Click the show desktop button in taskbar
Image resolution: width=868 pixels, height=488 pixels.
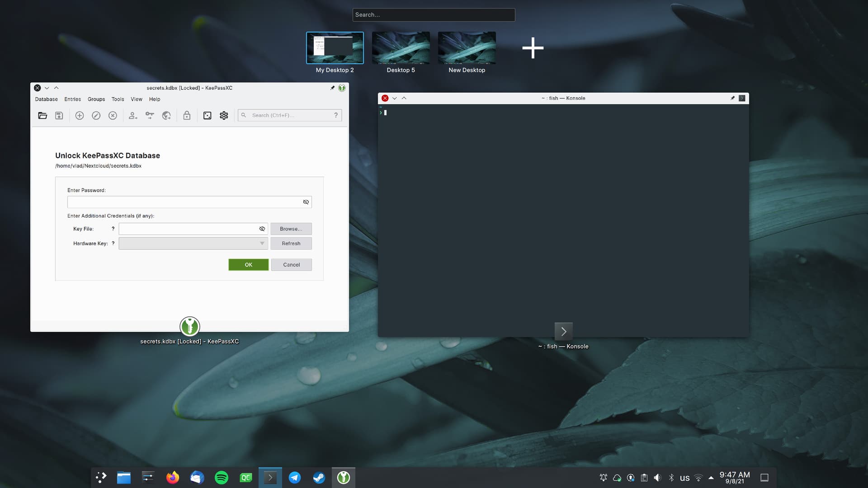coord(764,478)
